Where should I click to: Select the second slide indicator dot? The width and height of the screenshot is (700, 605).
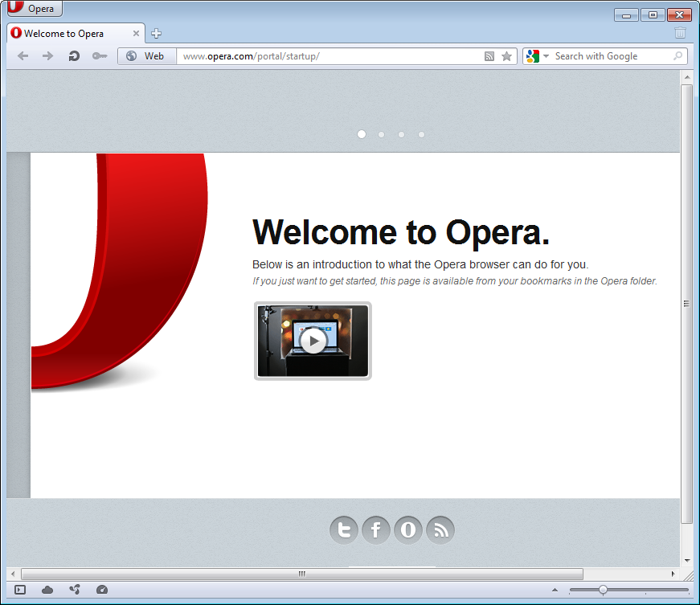(381, 134)
